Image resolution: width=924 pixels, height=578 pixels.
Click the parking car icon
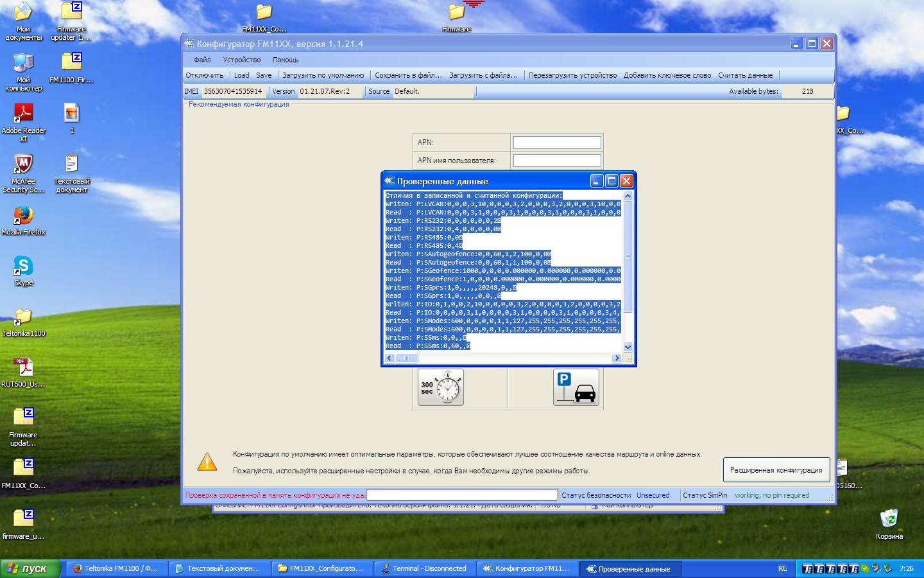576,387
